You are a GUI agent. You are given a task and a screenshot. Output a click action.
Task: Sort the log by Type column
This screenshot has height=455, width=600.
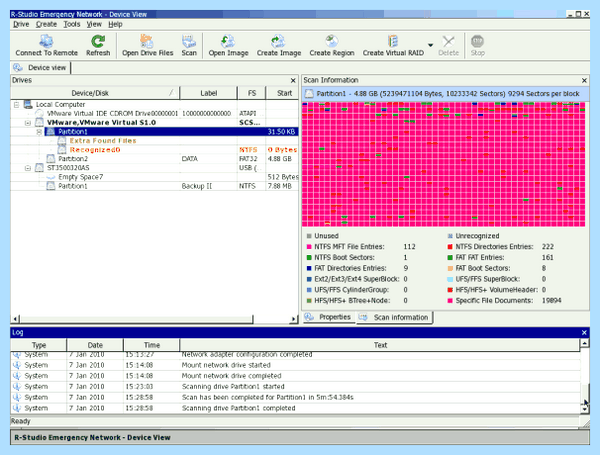click(39, 345)
